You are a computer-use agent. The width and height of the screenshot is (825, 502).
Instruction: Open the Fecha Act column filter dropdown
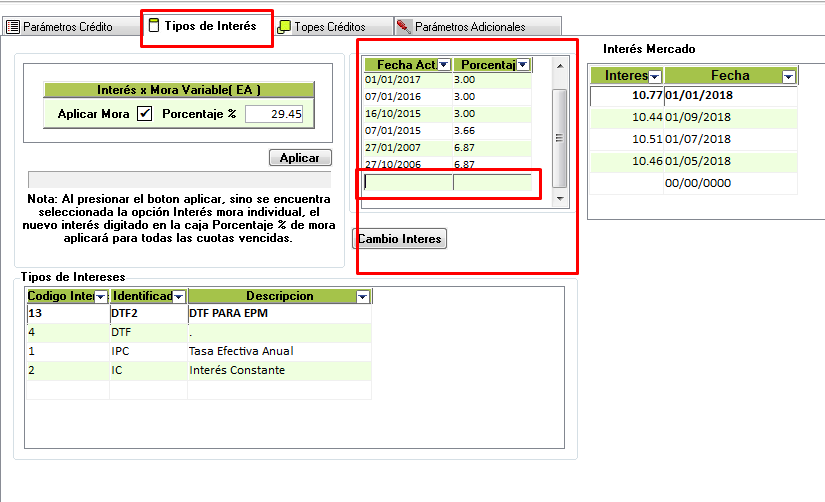[x=444, y=65]
